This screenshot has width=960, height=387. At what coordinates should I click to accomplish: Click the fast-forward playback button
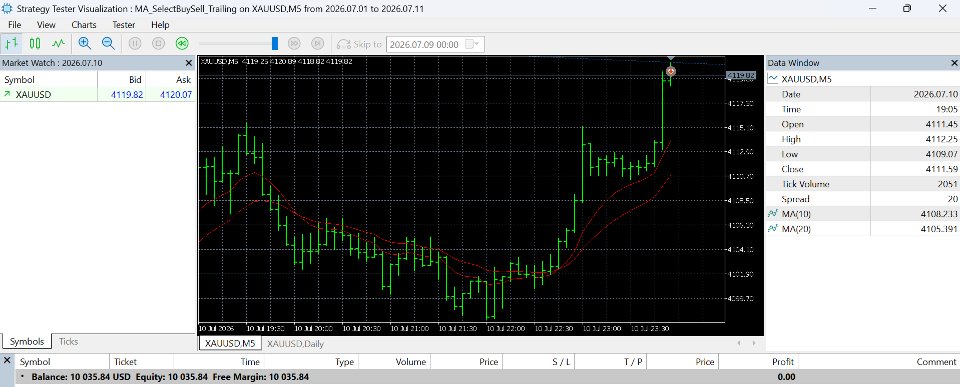click(x=294, y=43)
